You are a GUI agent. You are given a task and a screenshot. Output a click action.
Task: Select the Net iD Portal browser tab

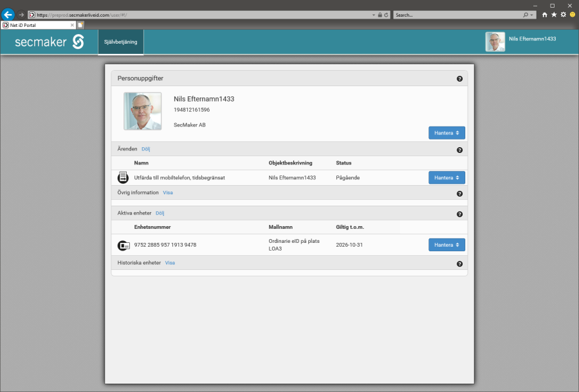click(x=39, y=25)
